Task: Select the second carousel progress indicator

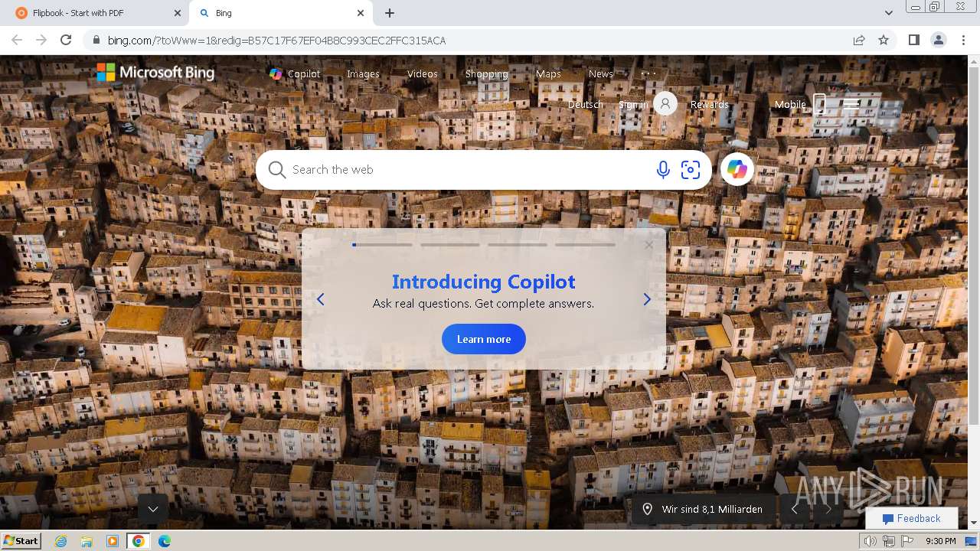Action: (x=450, y=245)
